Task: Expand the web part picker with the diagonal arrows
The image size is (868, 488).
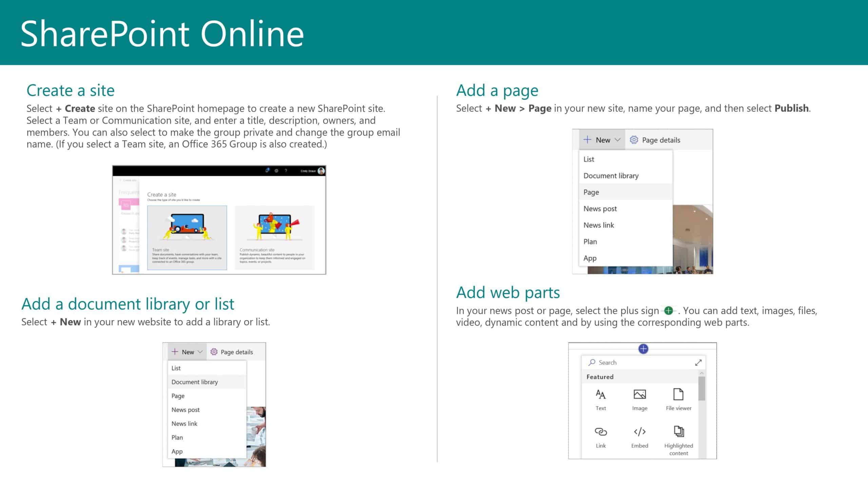Action: point(698,363)
